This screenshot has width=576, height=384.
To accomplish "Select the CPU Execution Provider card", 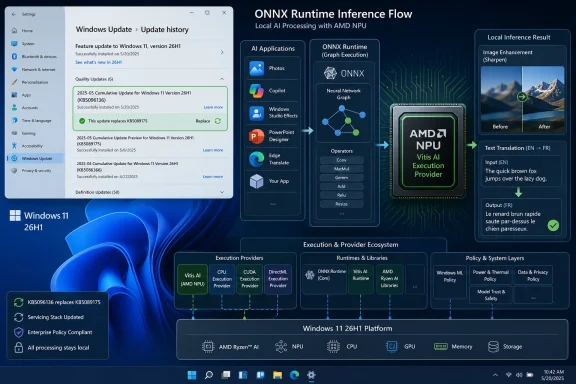I will pos(222,279).
